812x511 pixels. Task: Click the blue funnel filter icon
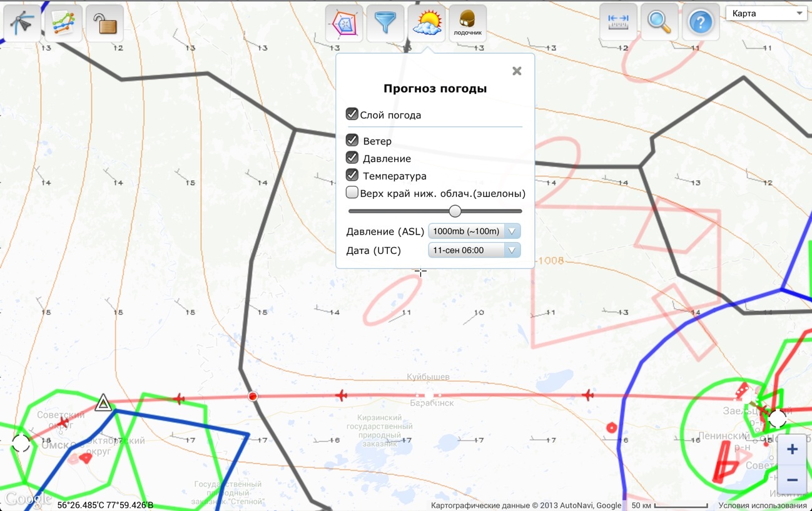pos(385,23)
